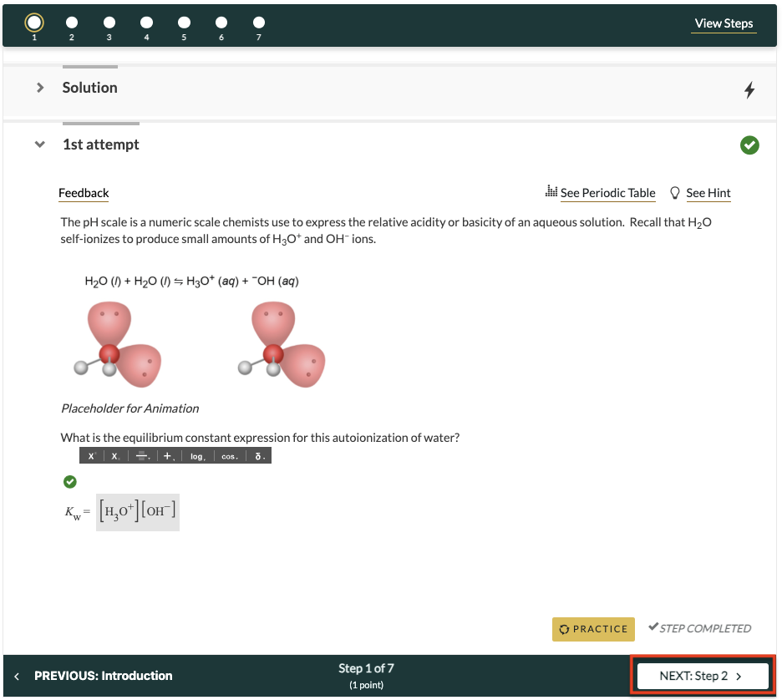Click the lightbulb hint icon
This screenshot has height=700, width=782.
point(674,193)
